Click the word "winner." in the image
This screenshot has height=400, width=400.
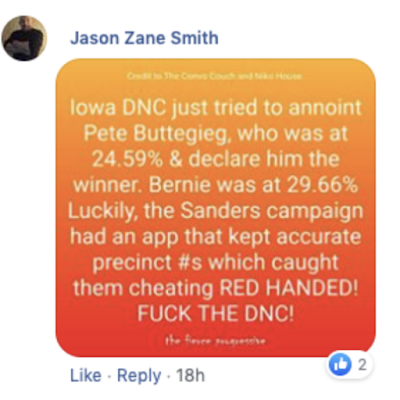[x=108, y=185]
